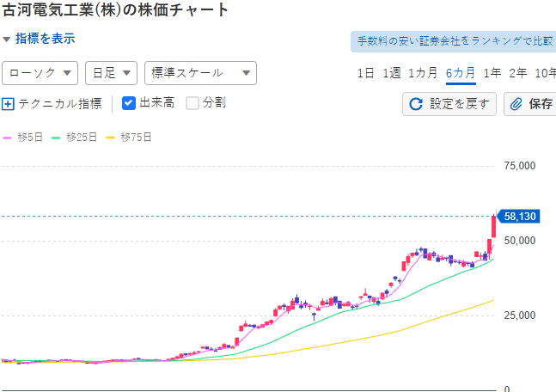556x392 pixels.
Task: Open the 日足 interval dropdown
Action: pyautogui.click(x=111, y=73)
